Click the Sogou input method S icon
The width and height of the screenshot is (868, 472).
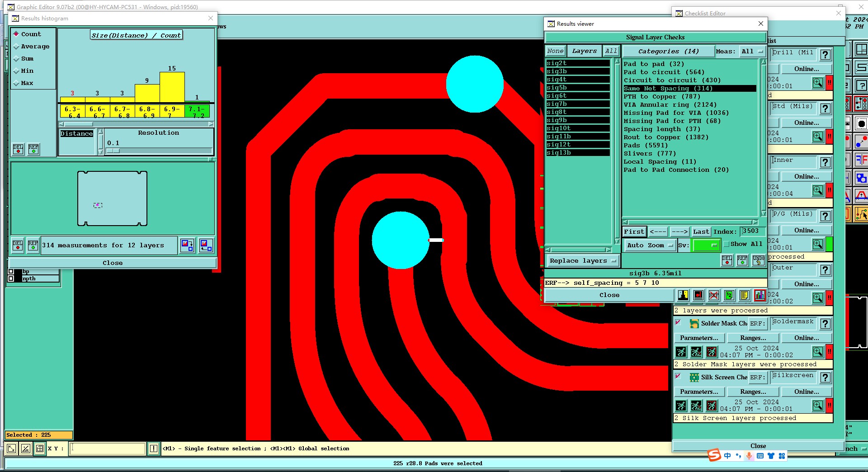714,455
